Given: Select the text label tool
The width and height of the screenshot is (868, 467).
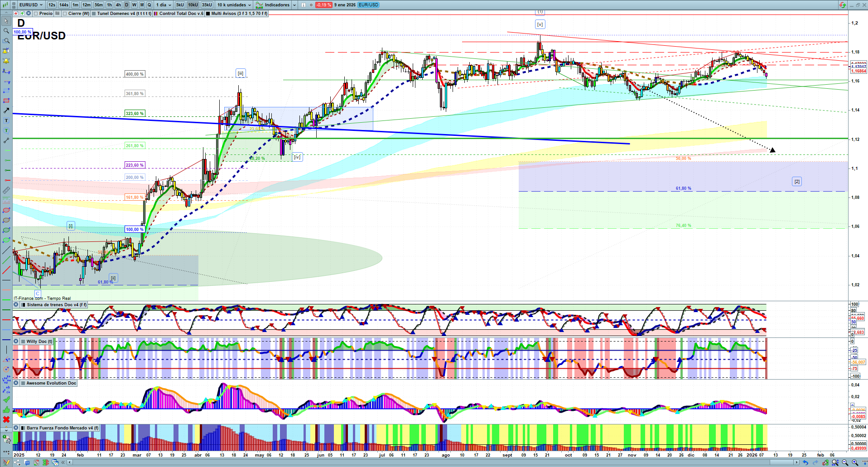Looking at the screenshot, I should (6, 120).
